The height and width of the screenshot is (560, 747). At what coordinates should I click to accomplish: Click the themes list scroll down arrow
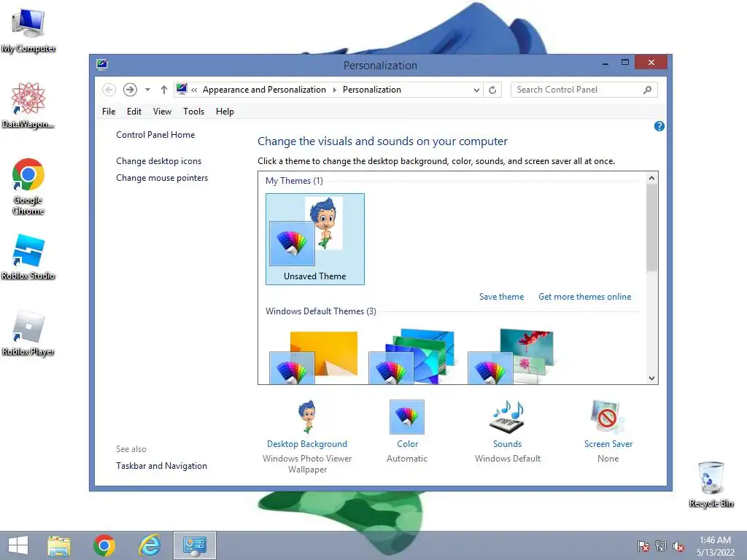point(651,378)
